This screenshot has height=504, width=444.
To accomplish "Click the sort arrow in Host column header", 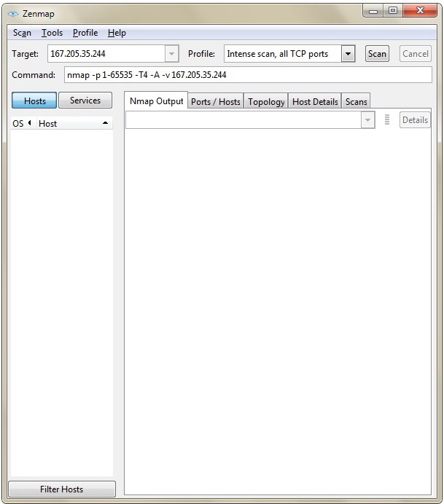I will [105, 123].
